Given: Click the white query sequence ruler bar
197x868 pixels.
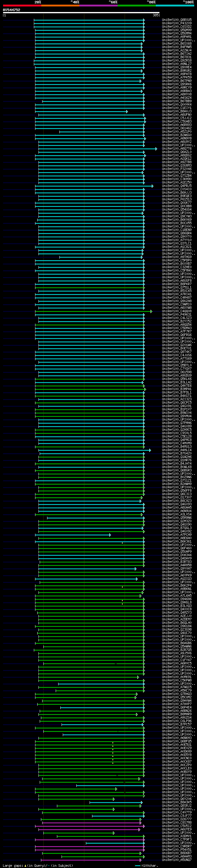Looking at the screenshot, I should (x=81, y=12).
